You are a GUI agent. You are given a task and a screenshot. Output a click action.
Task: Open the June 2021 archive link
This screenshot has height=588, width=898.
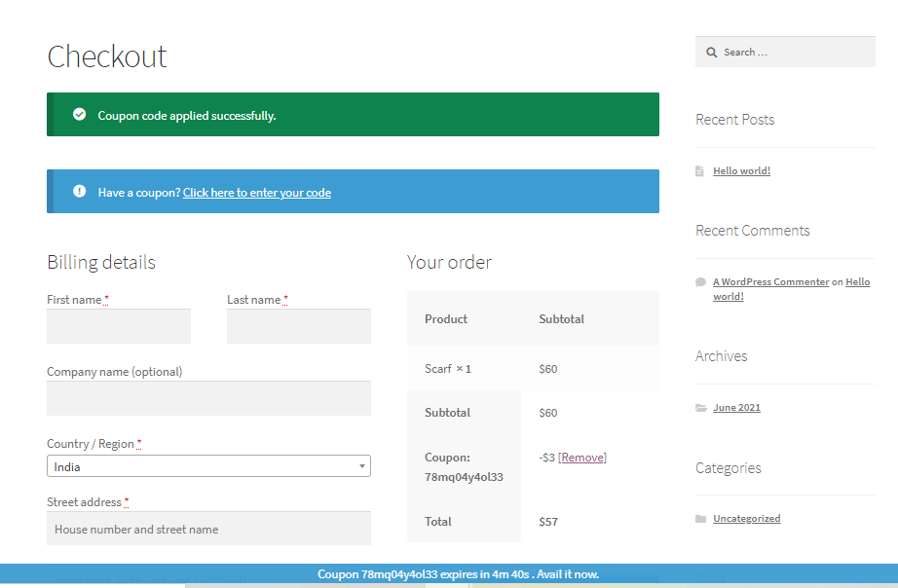[736, 407]
